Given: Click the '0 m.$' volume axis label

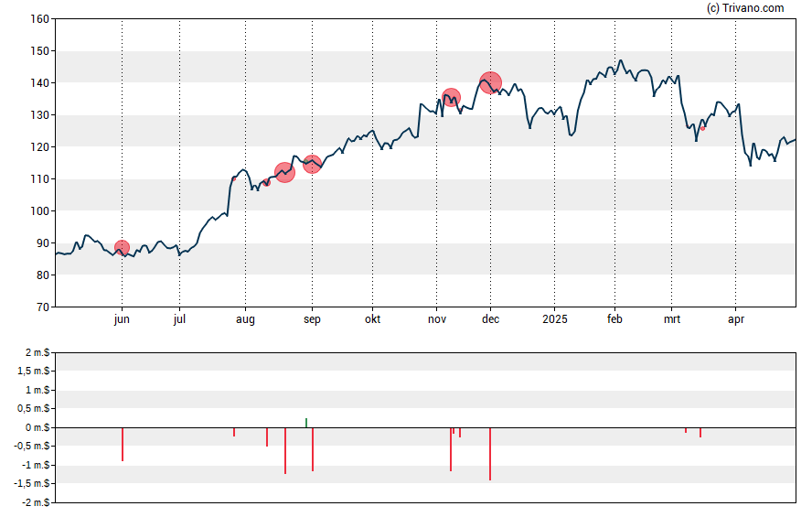Looking at the screenshot, I should pos(37,428).
